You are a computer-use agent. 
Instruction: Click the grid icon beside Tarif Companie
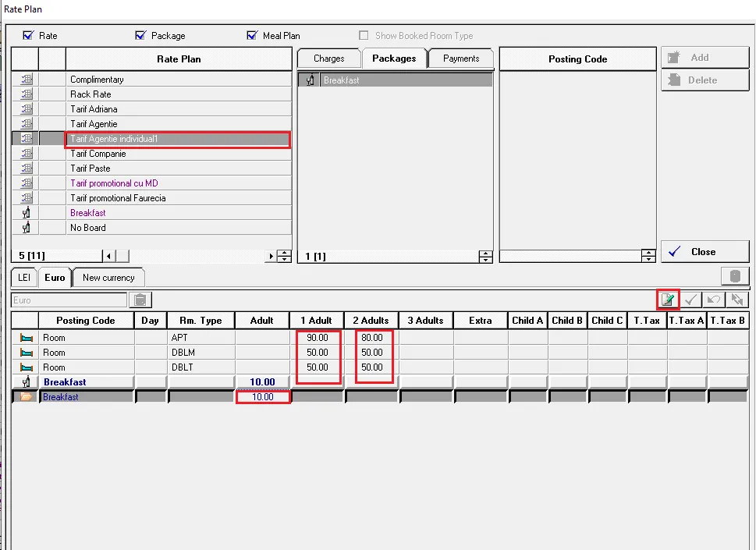tap(27, 153)
